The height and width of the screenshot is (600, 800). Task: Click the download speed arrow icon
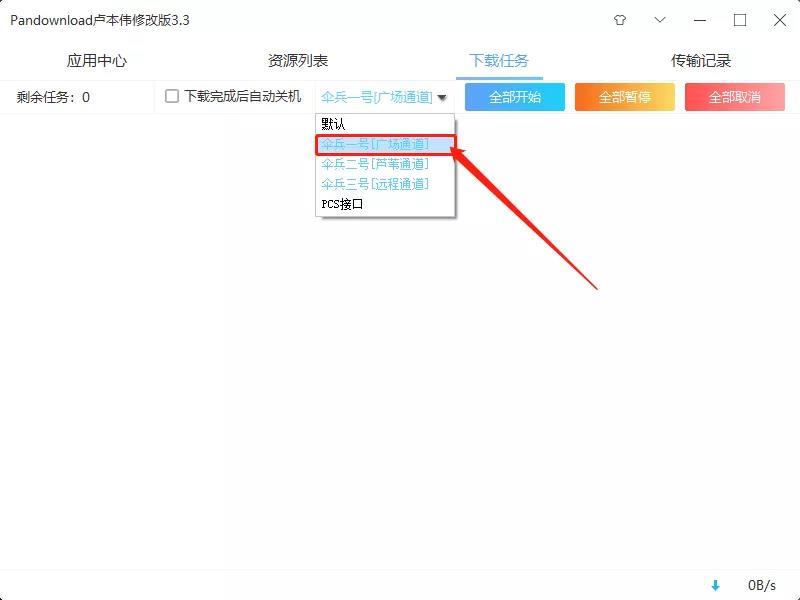(x=715, y=585)
